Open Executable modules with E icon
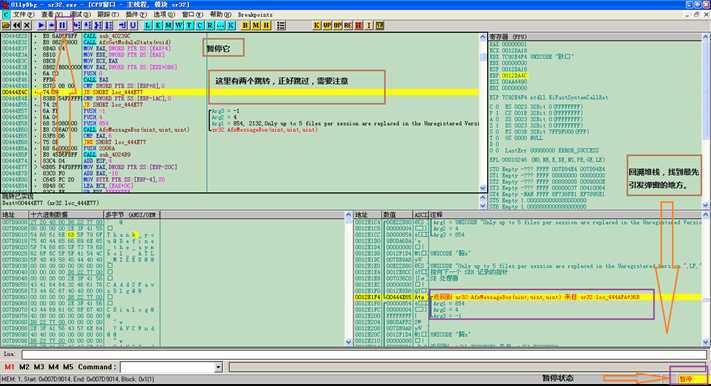711x386 pixels. click(158, 25)
